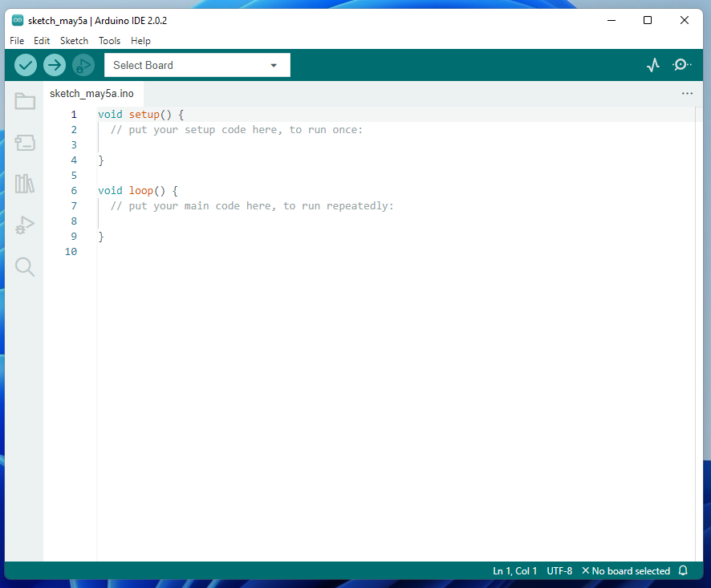
Task: Open the Library Manager
Action: (24, 184)
